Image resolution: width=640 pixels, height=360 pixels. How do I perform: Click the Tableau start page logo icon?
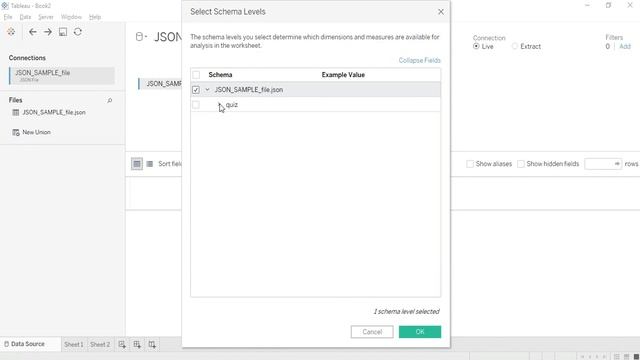click(11, 32)
